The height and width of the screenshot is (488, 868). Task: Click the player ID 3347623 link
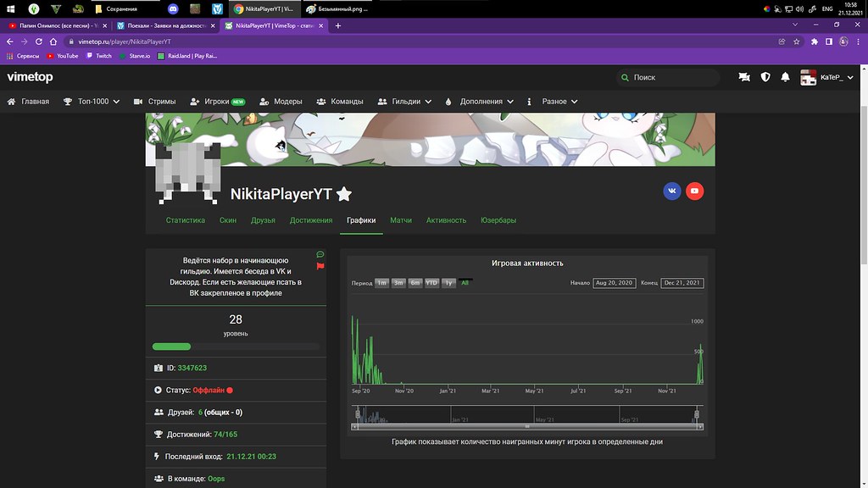192,369
